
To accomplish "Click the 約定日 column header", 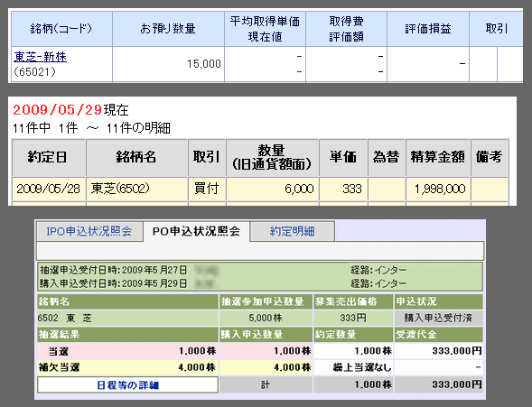I will click(x=49, y=158).
